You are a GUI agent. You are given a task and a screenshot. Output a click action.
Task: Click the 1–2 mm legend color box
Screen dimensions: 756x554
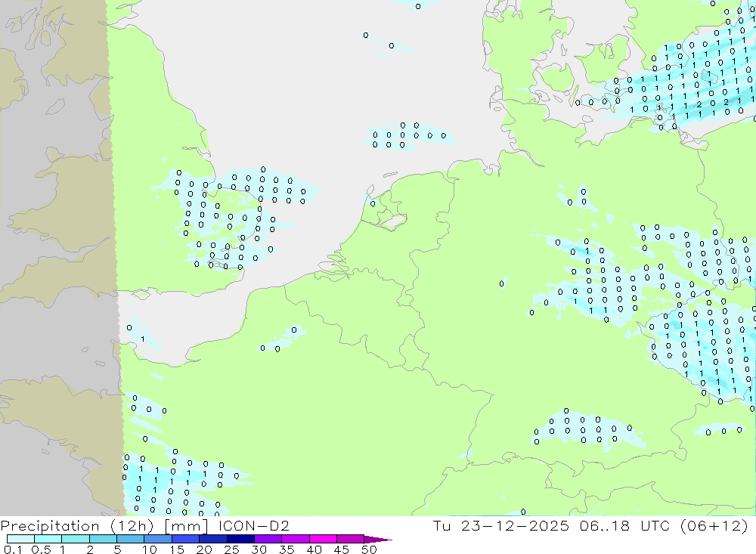click(x=76, y=539)
